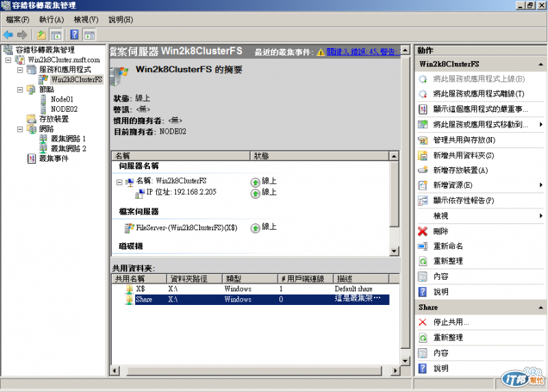Click the Show/Hide action pane toolbar icon
548x392 pixels.
tap(89, 35)
